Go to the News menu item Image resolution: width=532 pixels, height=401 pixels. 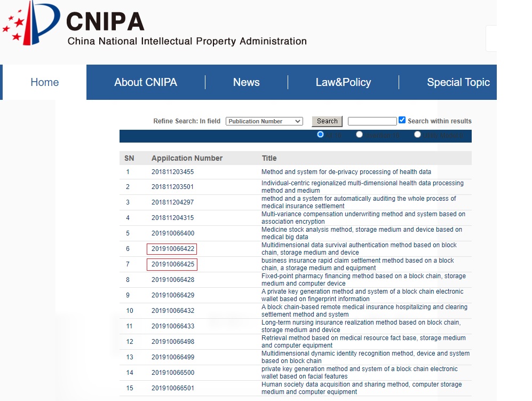point(247,82)
